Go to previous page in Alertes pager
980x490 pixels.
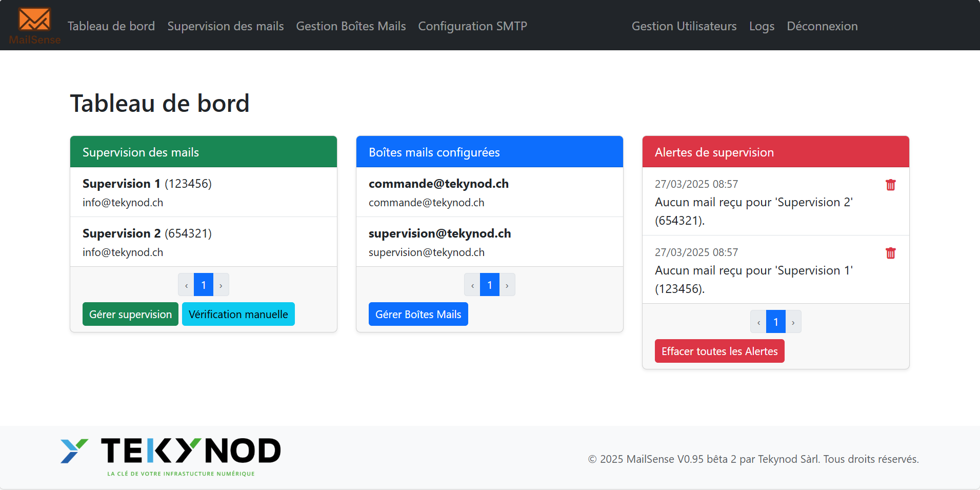point(758,322)
